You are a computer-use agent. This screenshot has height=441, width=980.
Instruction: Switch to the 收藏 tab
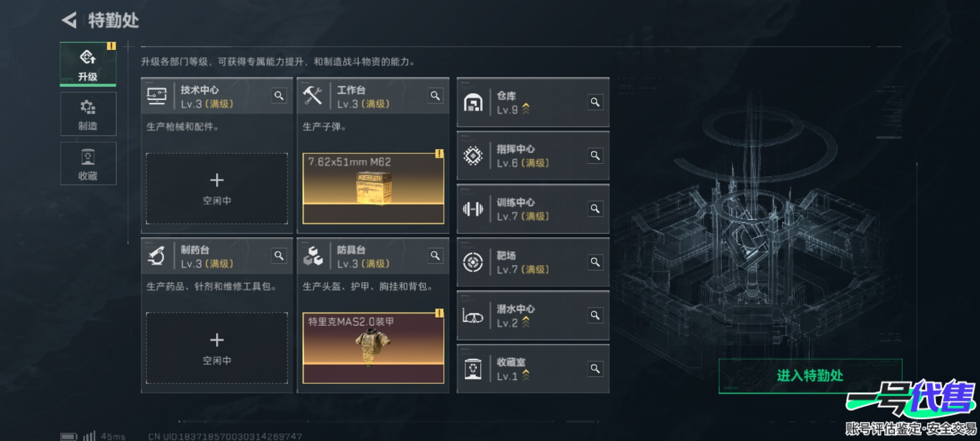coord(88,164)
